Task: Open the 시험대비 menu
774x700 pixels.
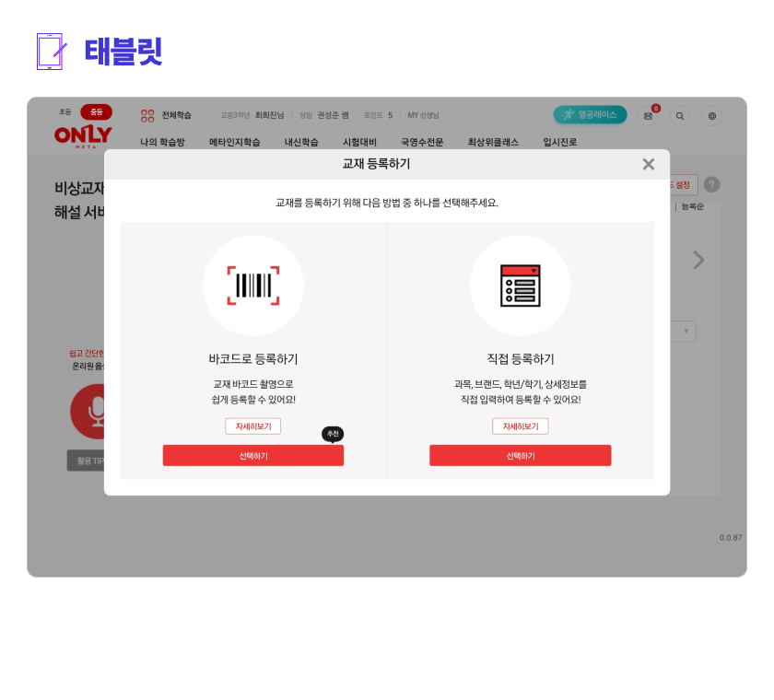Action: point(359,142)
